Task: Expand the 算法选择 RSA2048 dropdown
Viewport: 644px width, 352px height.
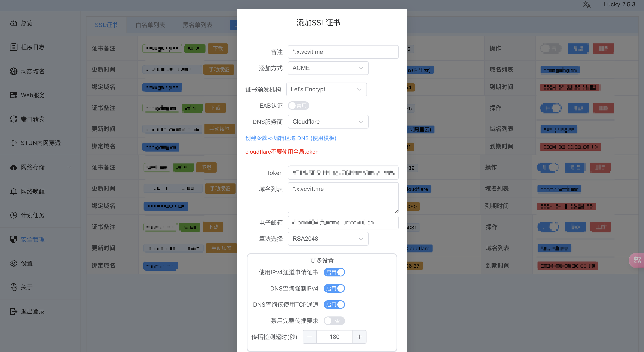Action: coord(328,239)
